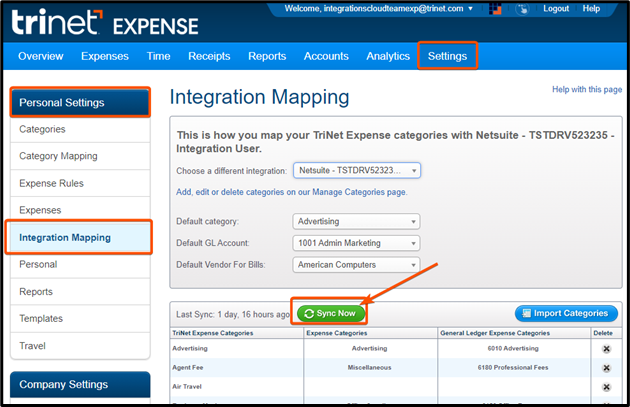Image resolution: width=630 pixels, height=407 pixels.
Task: Open Expenses in the Personal Settings sidebar
Action: [80, 210]
